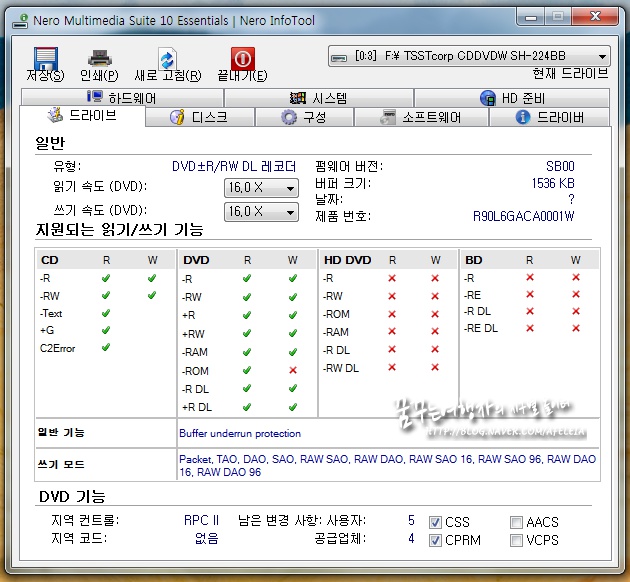Click the date value question mark
This screenshot has height=582, width=630.
[x=571, y=200]
